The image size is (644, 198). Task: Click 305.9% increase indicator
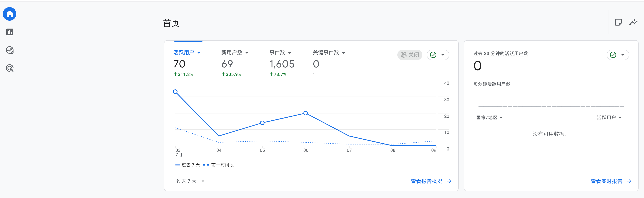pos(231,74)
